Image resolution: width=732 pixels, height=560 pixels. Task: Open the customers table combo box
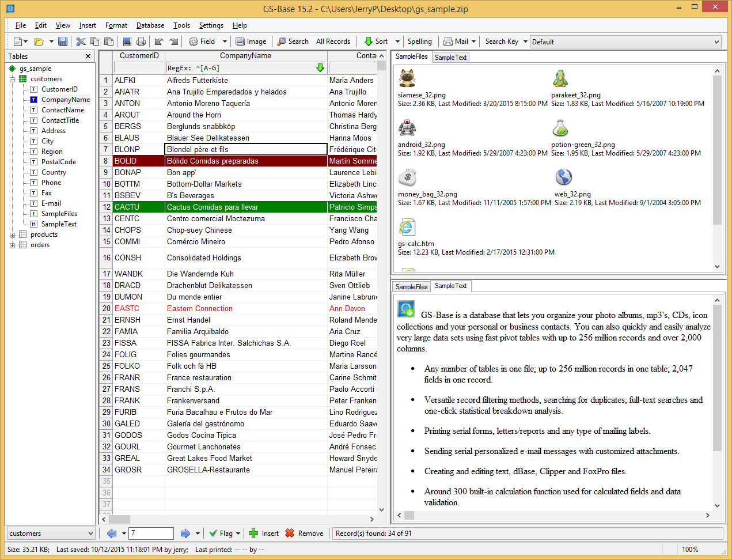click(50, 533)
